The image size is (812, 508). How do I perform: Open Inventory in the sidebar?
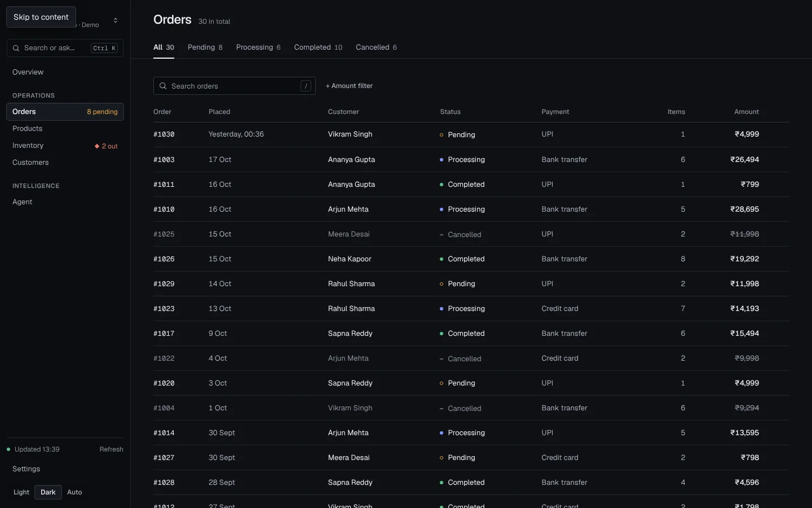click(65, 146)
